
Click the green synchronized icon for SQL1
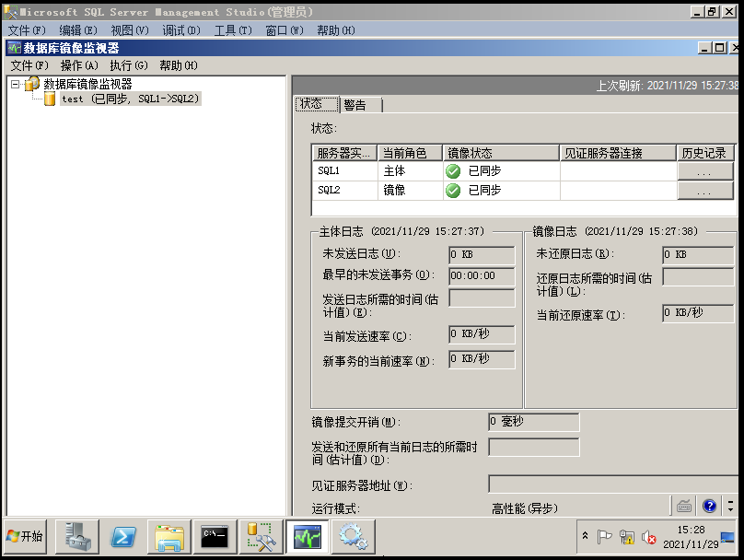point(453,170)
